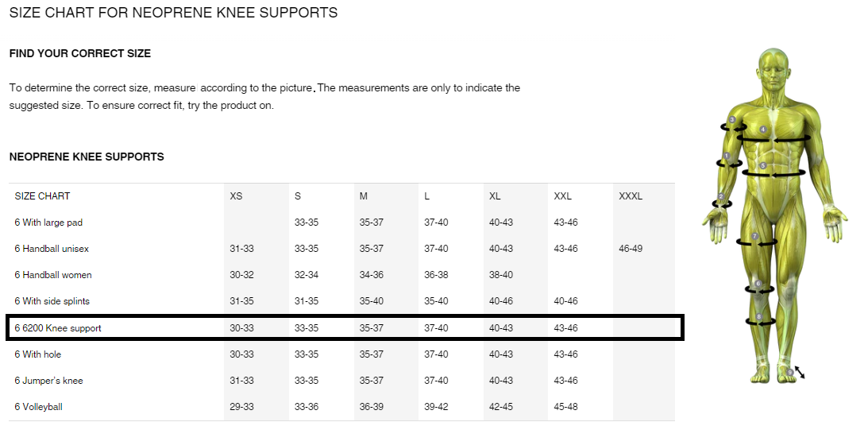The height and width of the screenshot is (422, 868).
Task: Click the '6 6200 Knee support' row label
Action: [x=58, y=328]
